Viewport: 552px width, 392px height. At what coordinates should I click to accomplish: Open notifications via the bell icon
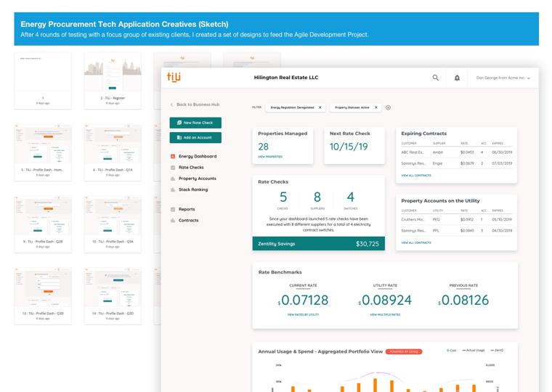tap(457, 78)
